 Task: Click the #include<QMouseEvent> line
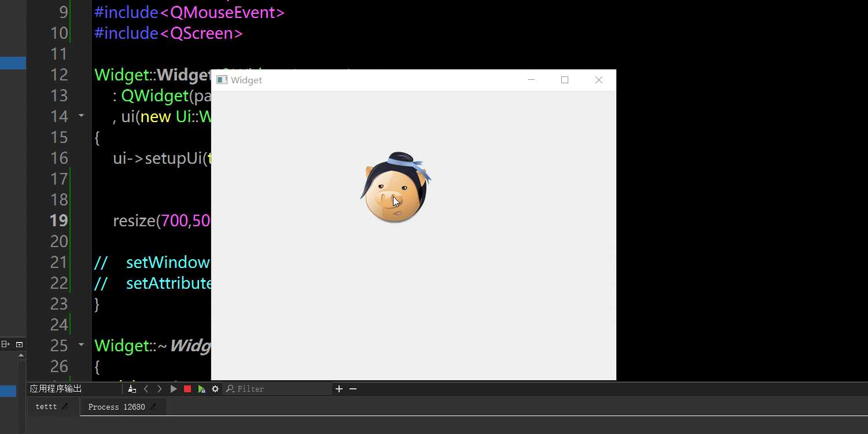pyautogui.click(x=189, y=12)
